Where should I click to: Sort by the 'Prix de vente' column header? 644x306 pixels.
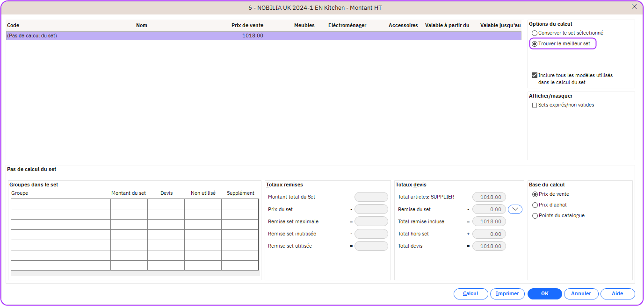click(x=247, y=25)
